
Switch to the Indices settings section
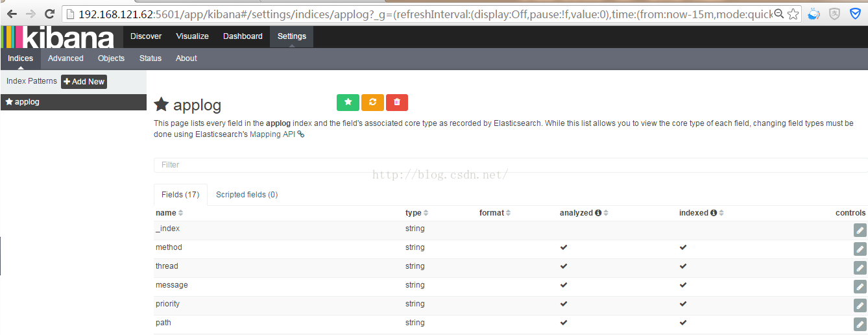[20, 58]
